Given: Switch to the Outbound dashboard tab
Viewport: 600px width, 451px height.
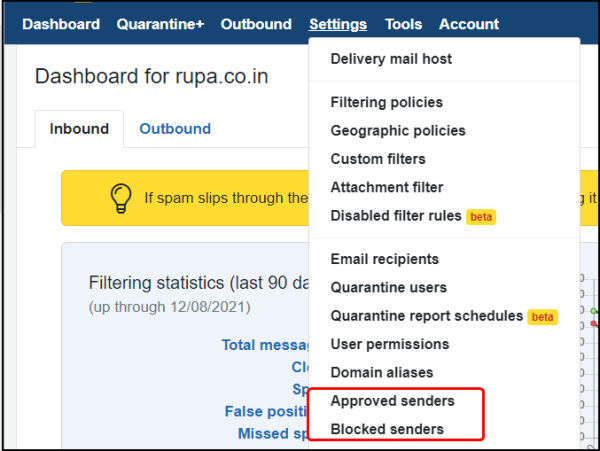Looking at the screenshot, I should (175, 128).
